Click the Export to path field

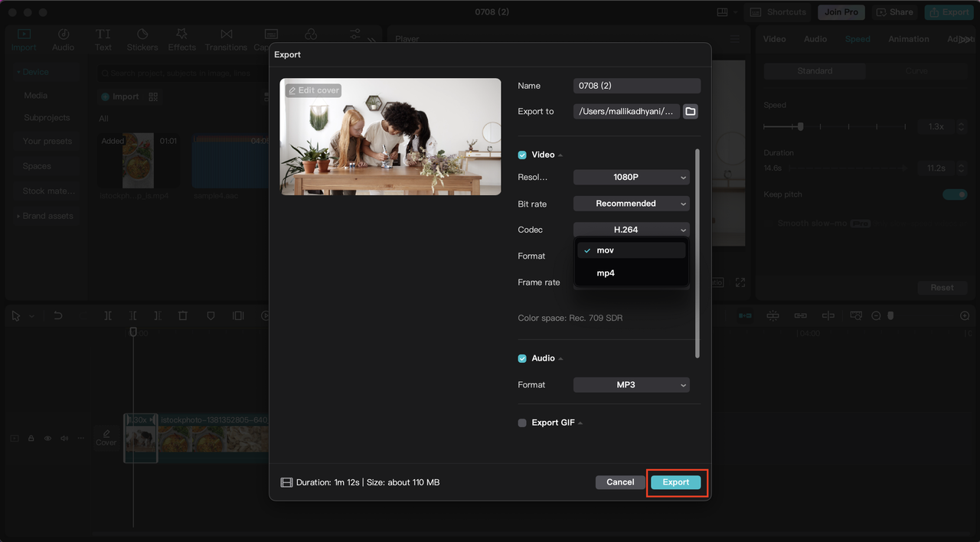[626, 112]
